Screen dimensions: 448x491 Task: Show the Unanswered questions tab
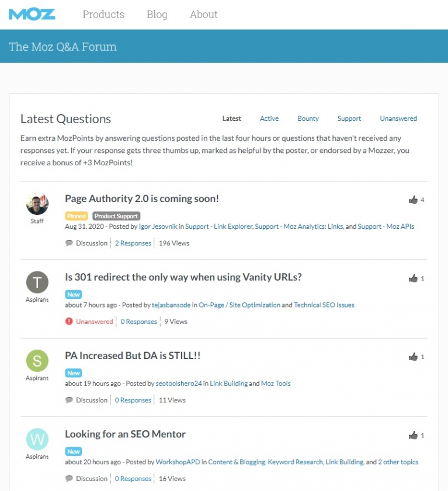click(398, 119)
